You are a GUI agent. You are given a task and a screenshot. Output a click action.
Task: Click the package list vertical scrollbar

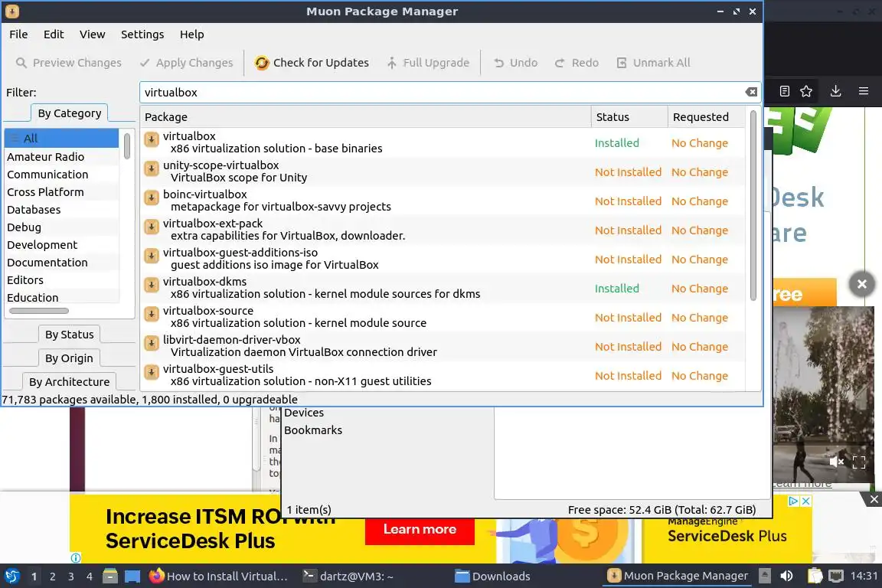[753, 205]
